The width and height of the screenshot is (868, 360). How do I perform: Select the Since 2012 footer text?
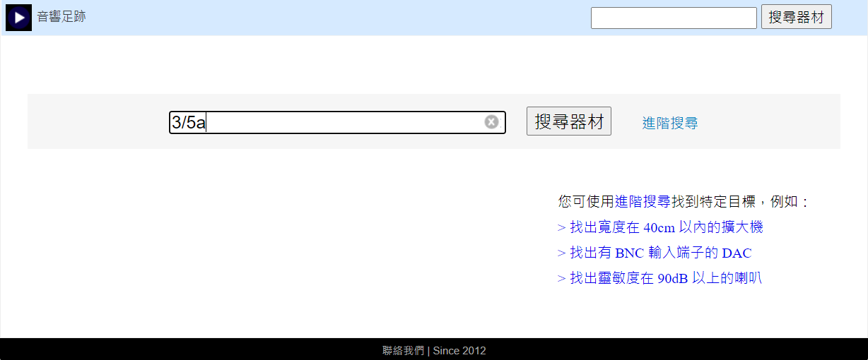pos(459,351)
